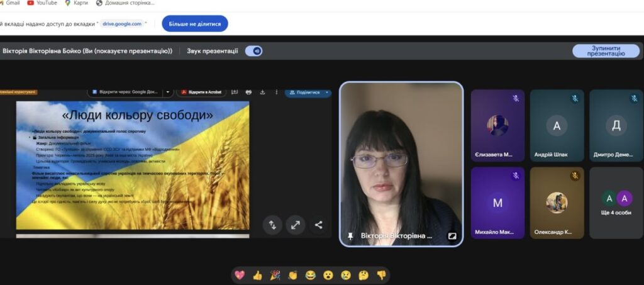
Task: Send the party popper reaction
Action: pyautogui.click(x=275, y=275)
